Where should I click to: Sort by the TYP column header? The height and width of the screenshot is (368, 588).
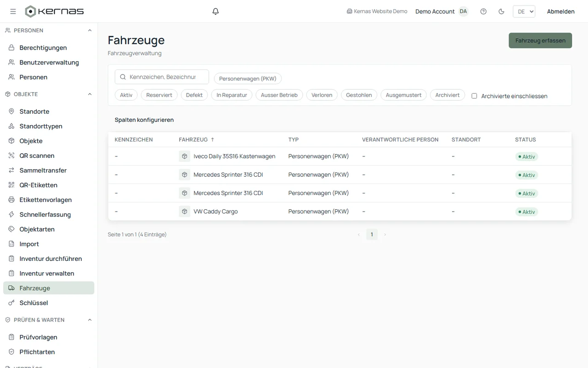click(x=294, y=140)
